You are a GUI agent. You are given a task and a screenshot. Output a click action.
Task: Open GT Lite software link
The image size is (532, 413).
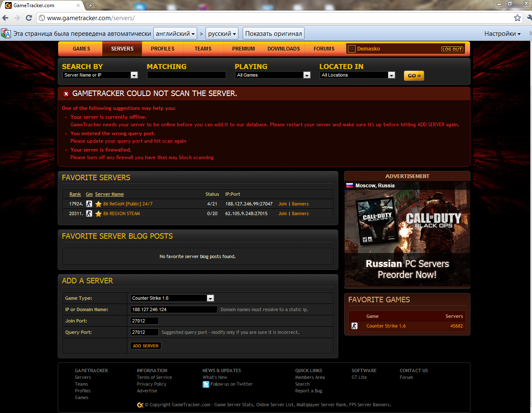coord(359,378)
